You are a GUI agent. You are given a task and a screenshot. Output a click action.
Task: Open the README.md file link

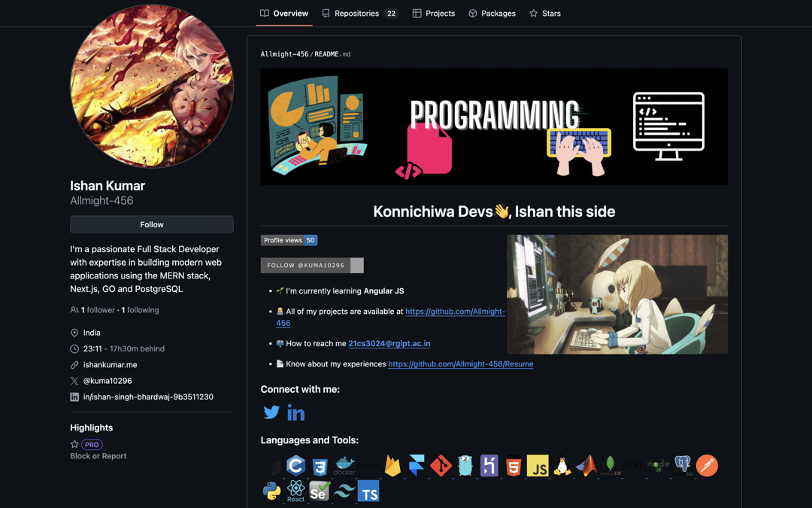(x=332, y=54)
